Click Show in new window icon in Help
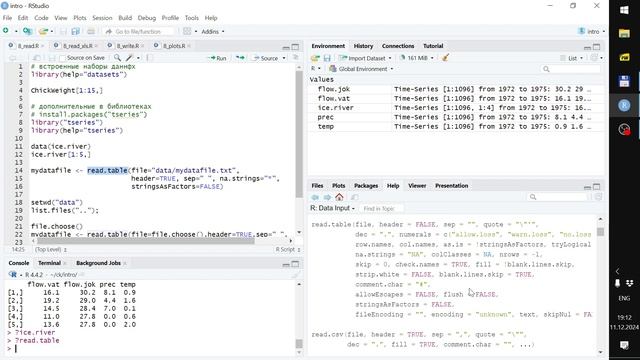Screen dimensions: 640x360 (355, 197)
